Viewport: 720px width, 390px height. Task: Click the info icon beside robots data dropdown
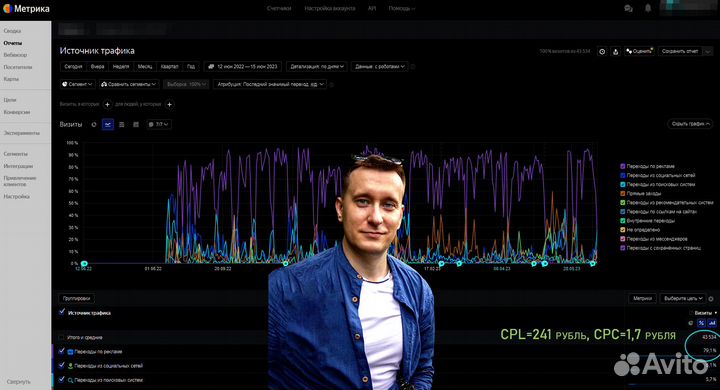pyautogui.click(x=412, y=67)
